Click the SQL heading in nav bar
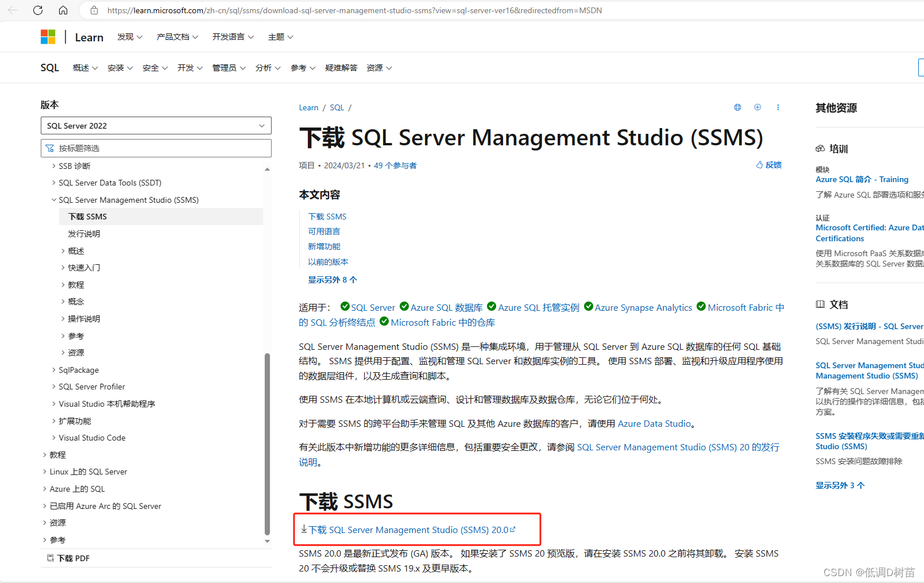 (x=50, y=68)
